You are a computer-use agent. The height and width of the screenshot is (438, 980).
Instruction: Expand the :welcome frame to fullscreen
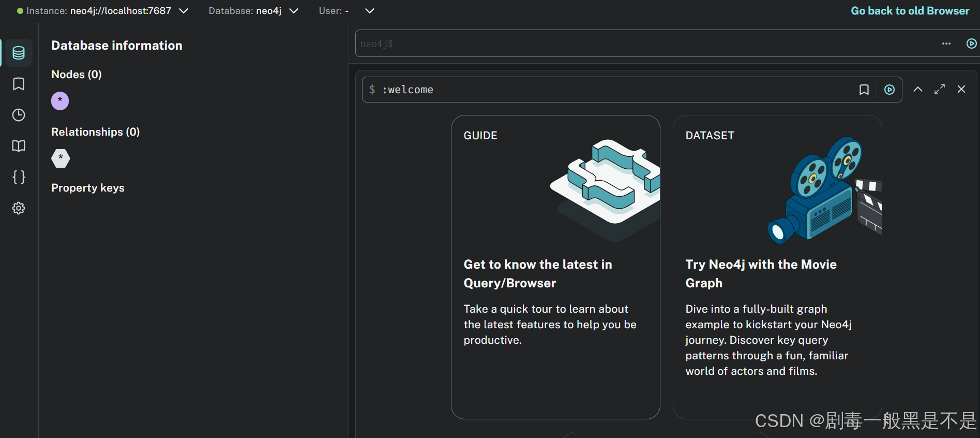tap(940, 89)
